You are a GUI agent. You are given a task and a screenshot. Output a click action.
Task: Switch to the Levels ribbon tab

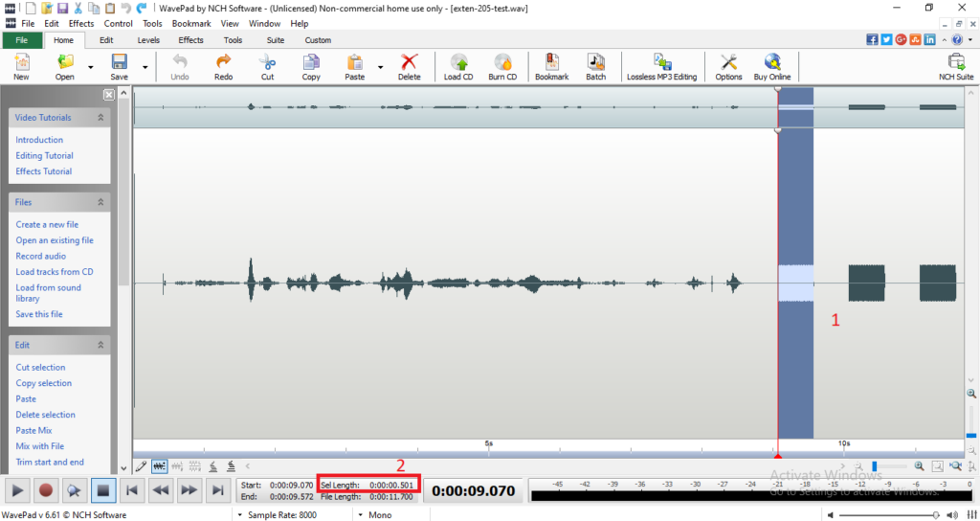click(x=148, y=40)
